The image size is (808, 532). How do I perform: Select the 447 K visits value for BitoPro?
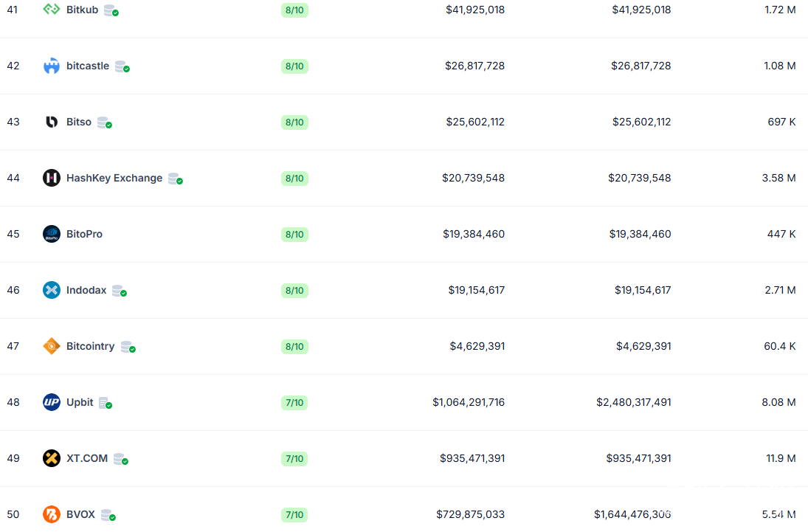(781, 234)
